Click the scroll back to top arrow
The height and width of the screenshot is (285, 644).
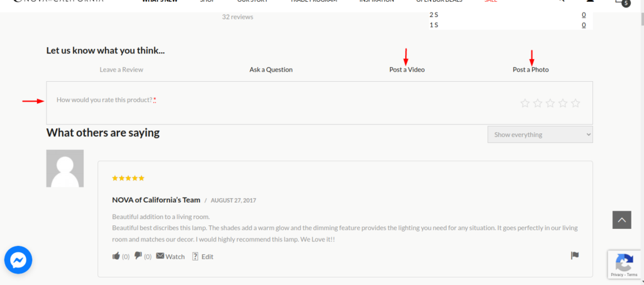(x=621, y=220)
